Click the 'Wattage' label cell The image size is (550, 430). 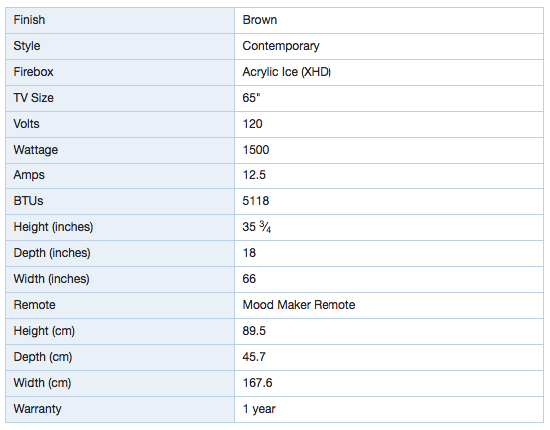pyautogui.click(x=120, y=150)
